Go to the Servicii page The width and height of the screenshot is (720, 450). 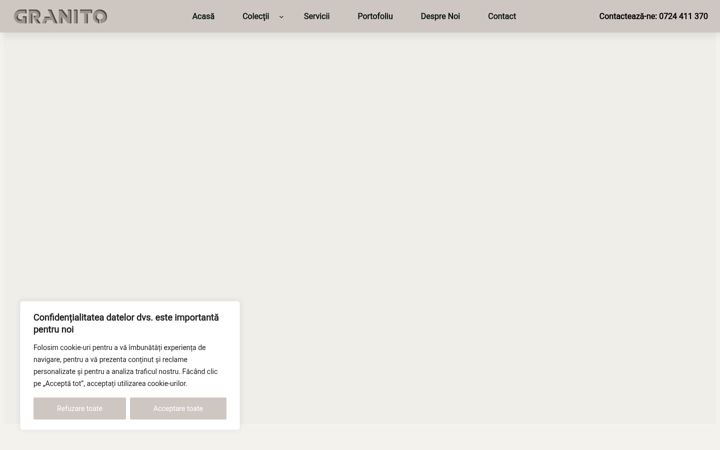[316, 16]
